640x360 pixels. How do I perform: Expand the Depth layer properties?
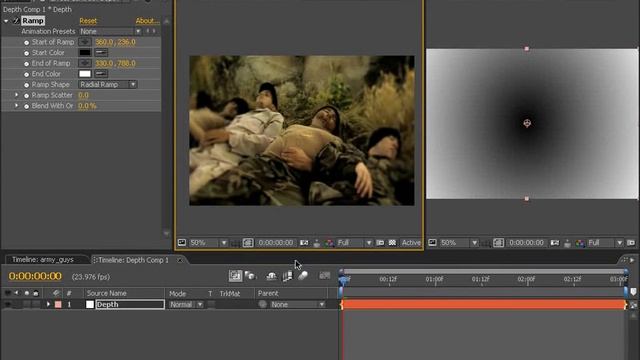(x=48, y=304)
